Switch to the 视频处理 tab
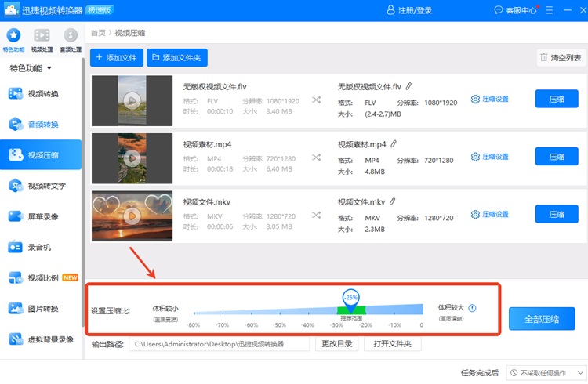 click(42, 40)
